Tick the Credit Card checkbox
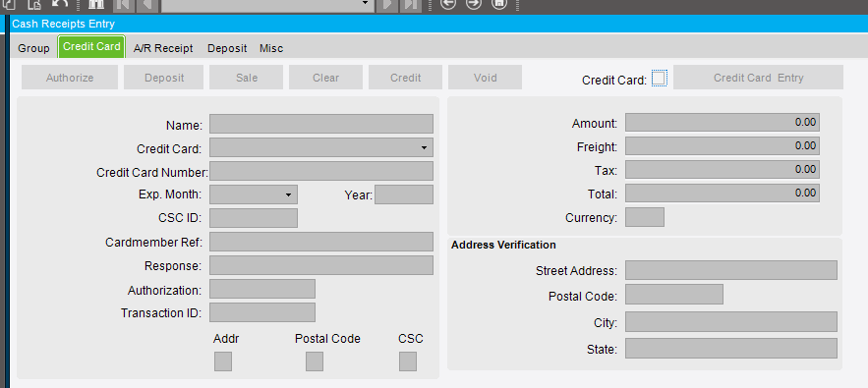This screenshot has height=388, width=868. [659, 78]
